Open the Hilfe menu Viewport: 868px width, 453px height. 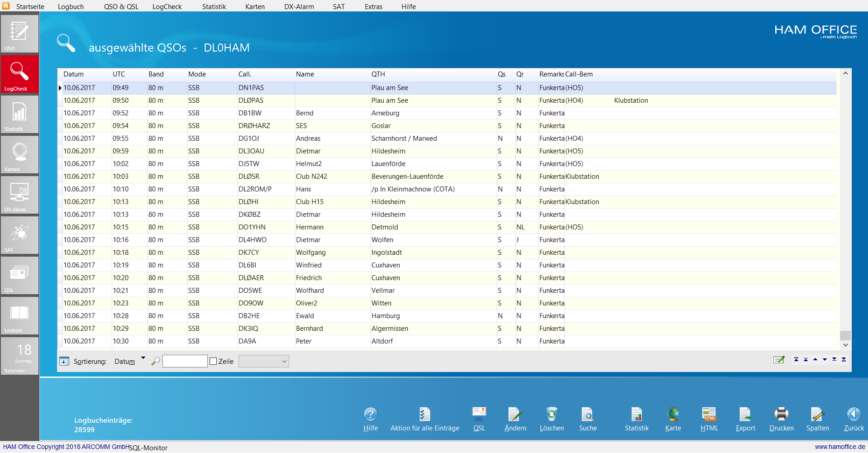pyautogui.click(x=408, y=6)
